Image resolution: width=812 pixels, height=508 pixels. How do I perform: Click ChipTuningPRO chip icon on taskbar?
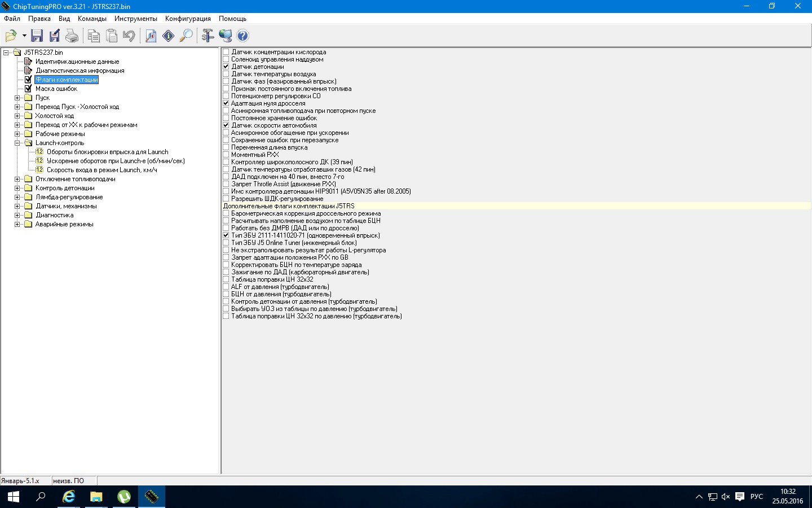click(x=152, y=497)
